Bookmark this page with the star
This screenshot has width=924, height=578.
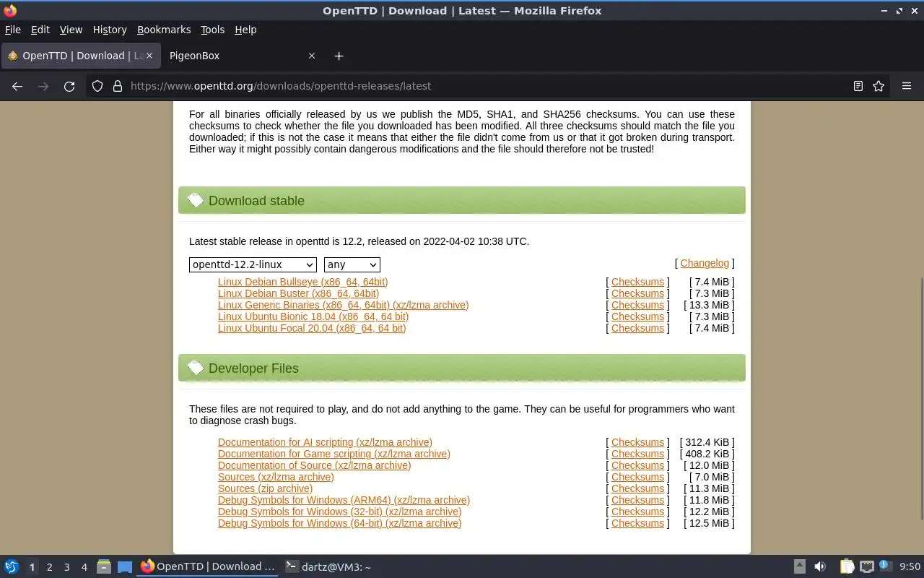[x=879, y=86]
